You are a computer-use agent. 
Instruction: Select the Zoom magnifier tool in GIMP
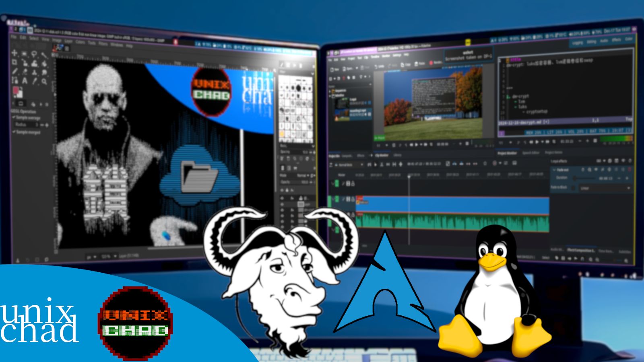point(44,82)
